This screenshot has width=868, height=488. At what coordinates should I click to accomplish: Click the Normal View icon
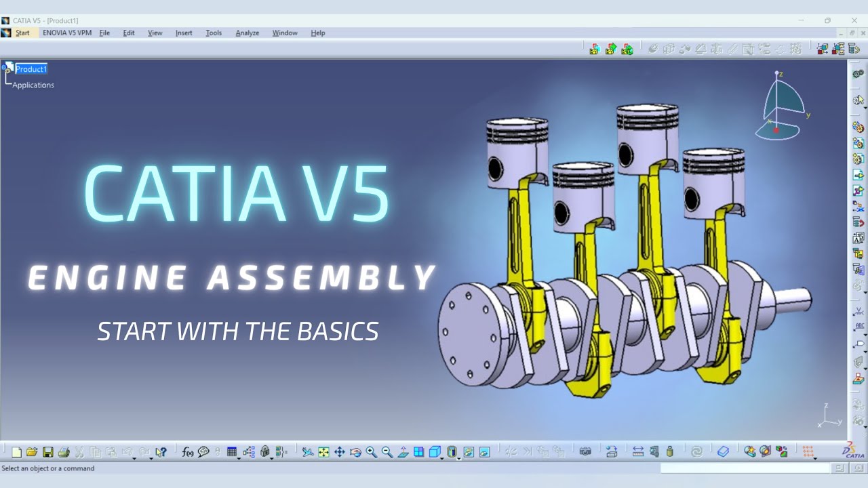[403, 452]
